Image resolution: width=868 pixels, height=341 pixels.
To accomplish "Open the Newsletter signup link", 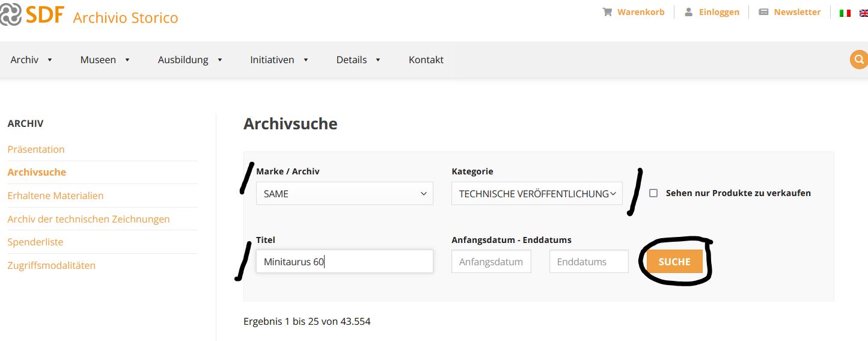I will pos(789,12).
